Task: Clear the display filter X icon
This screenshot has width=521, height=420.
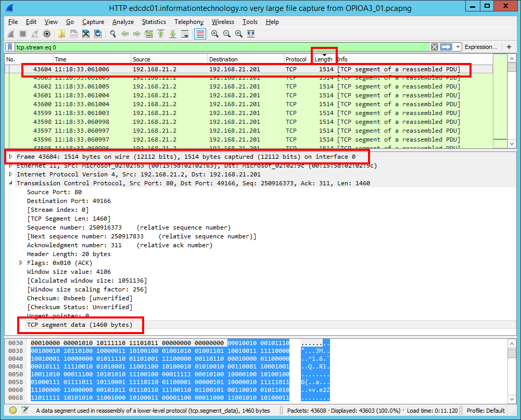Action: click(434, 47)
